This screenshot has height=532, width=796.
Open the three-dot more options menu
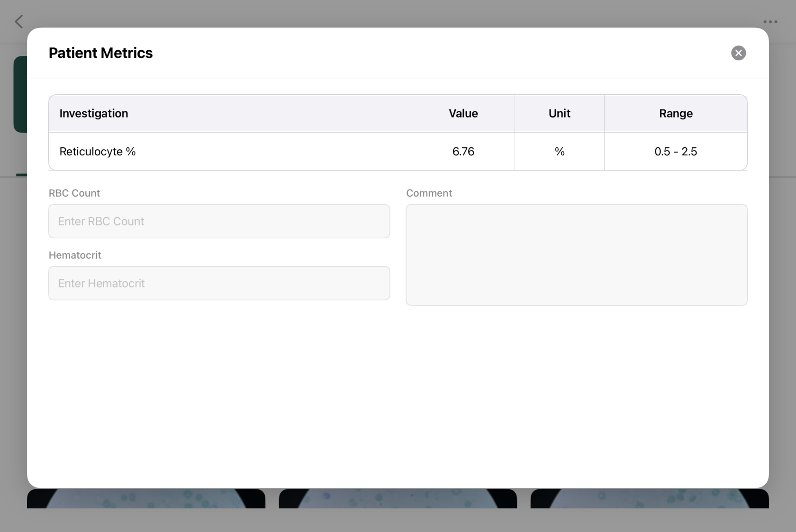pyautogui.click(x=770, y=22)
